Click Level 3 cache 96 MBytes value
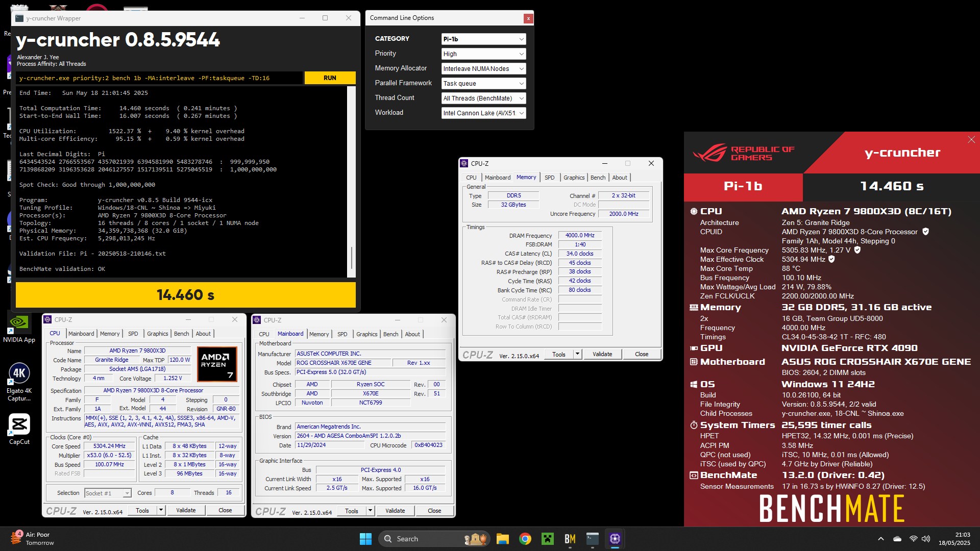This screenshot has height=551, width=980. (x=189, y=473)
